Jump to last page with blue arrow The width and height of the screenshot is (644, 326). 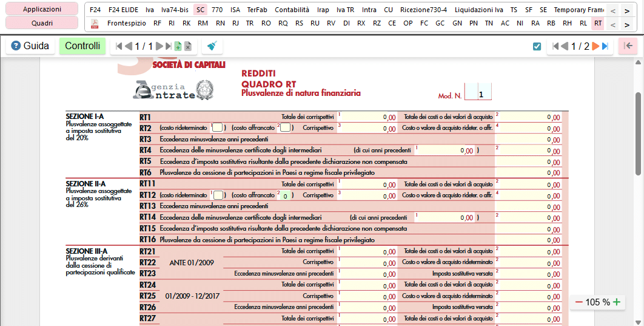point(605,47)
